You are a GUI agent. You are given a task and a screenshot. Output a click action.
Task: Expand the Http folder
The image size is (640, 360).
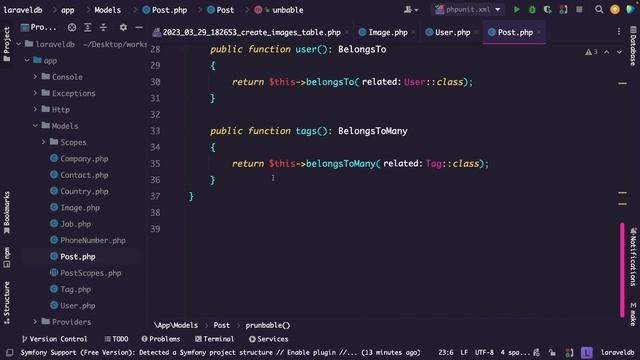click(35, 109)
